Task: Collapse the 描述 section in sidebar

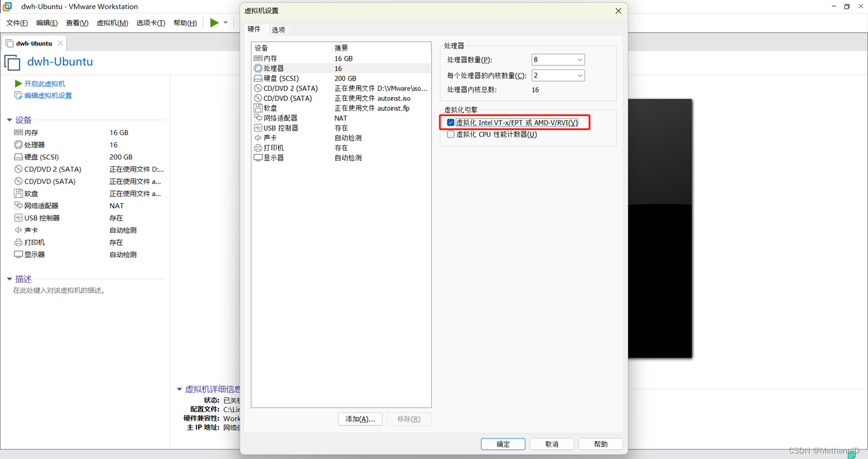Action: click(x=8, y=279)
